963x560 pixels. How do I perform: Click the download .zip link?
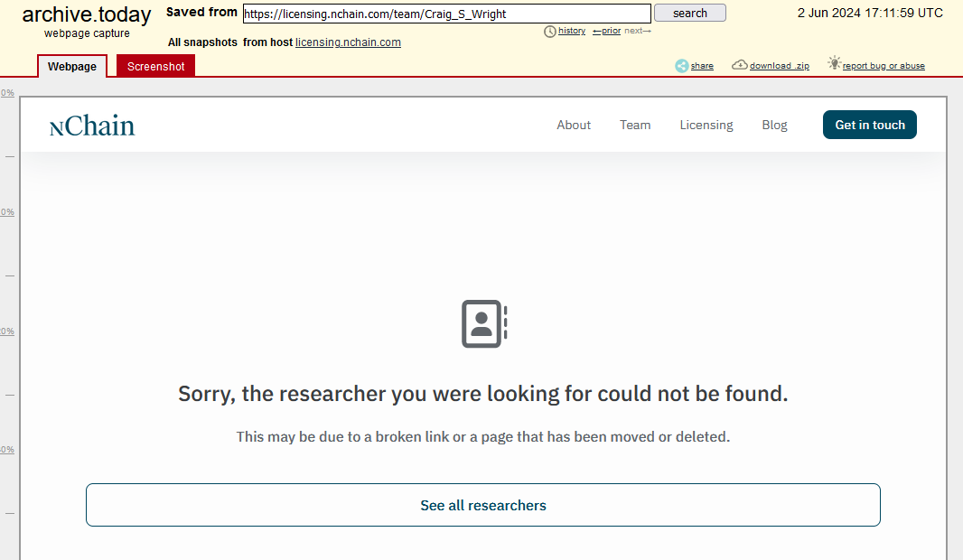point(780,66)
